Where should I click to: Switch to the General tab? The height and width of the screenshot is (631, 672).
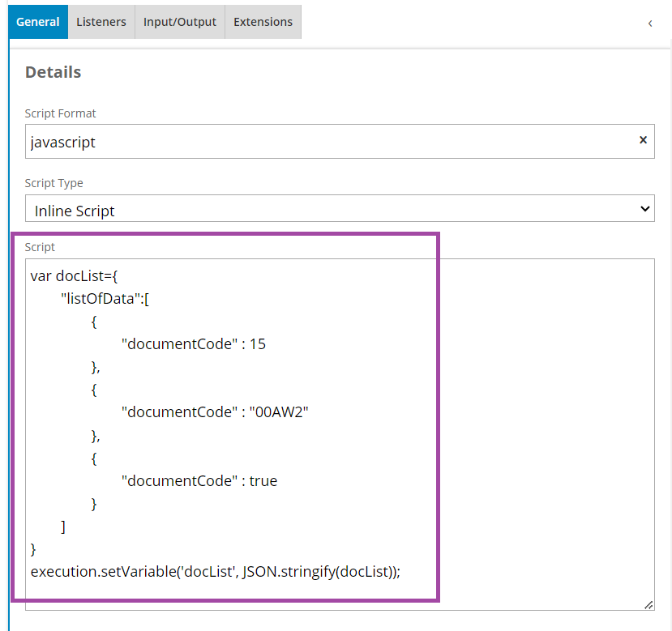click(x=38, y=22)
